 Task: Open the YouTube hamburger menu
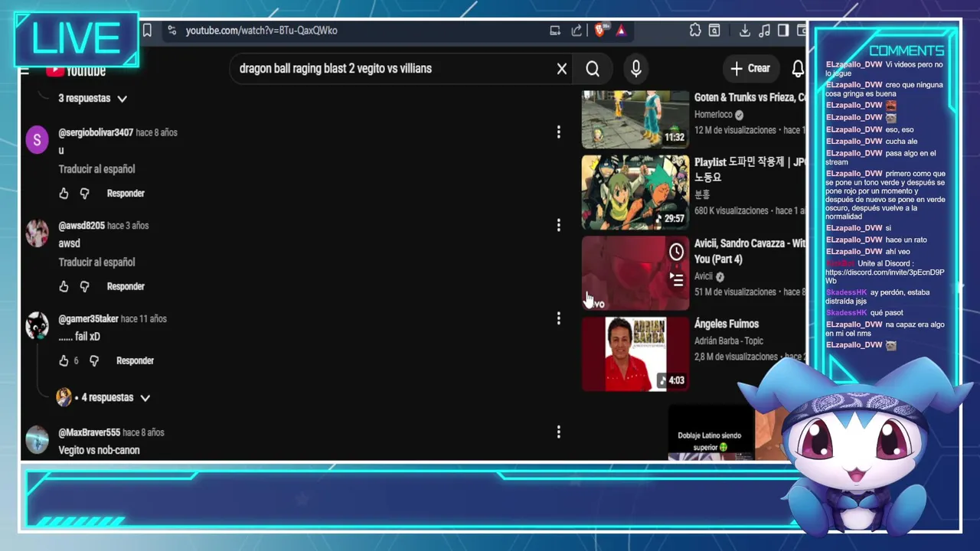click(24, 71)
